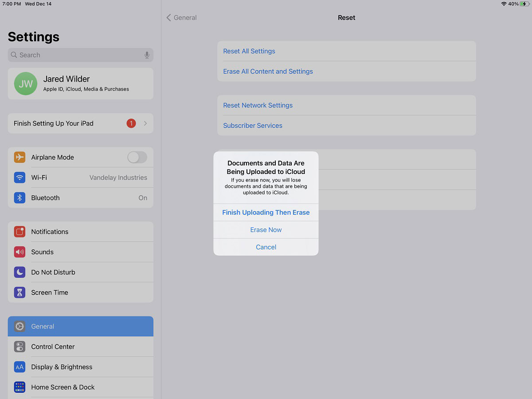
Task: Go back to General via chevron
Action: tap(169, 18)
